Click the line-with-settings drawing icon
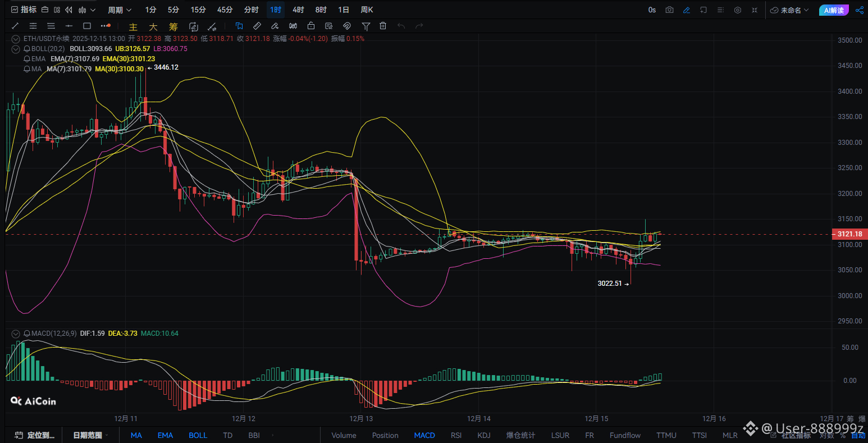The height and width of the screenshot is (443, 868). pyautogui.click(x=212, y=26)
